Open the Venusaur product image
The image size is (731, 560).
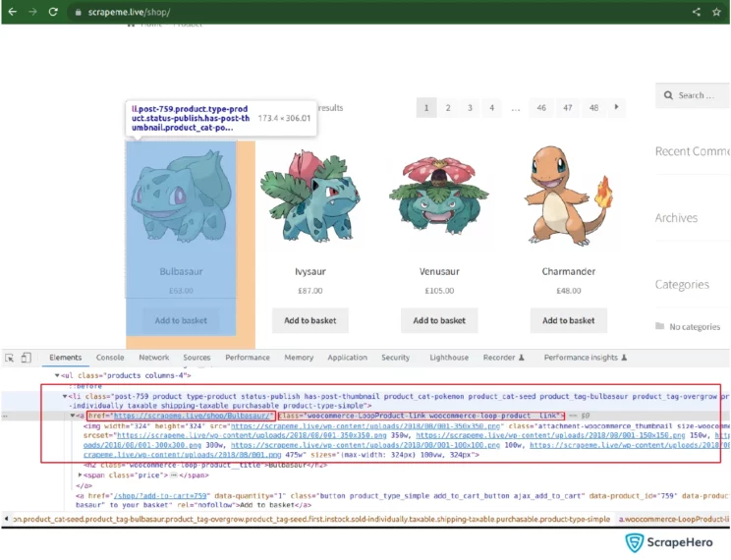(439, 195)
